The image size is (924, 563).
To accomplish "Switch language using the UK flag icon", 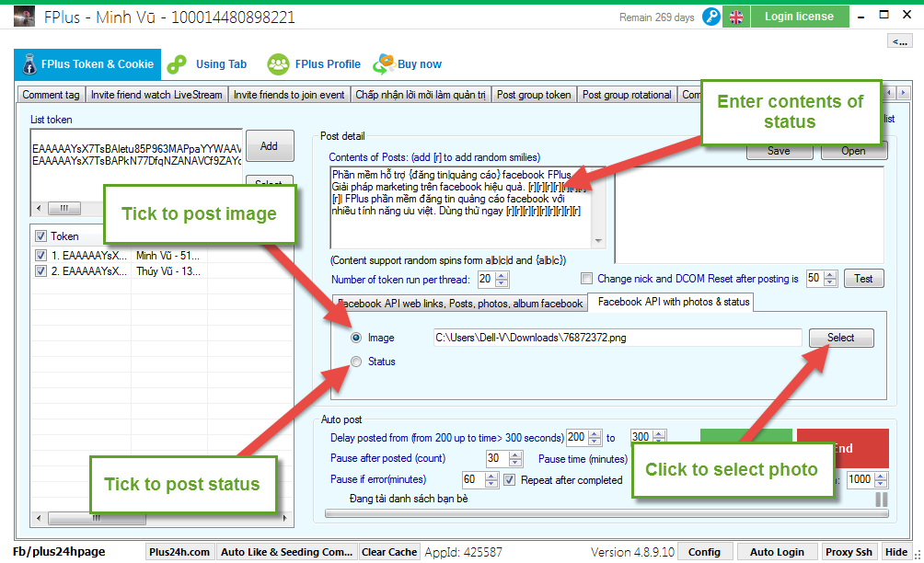I will pos(736,17).
